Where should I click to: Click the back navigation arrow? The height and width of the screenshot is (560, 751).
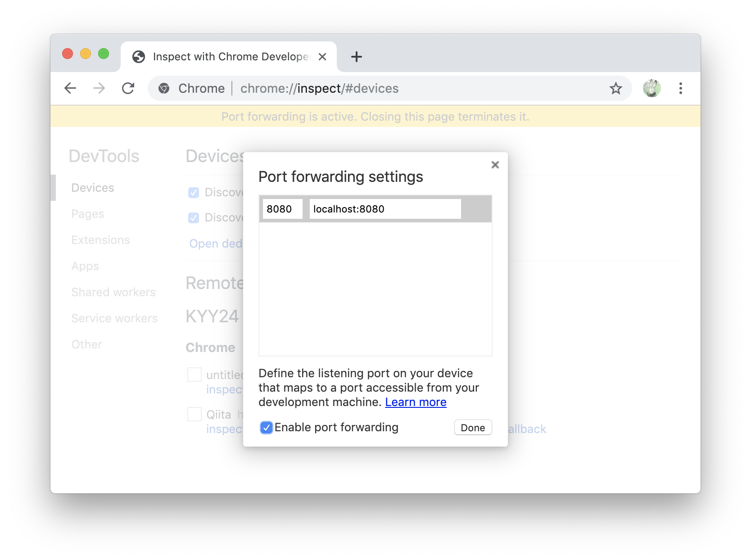[x=70, y=88]
